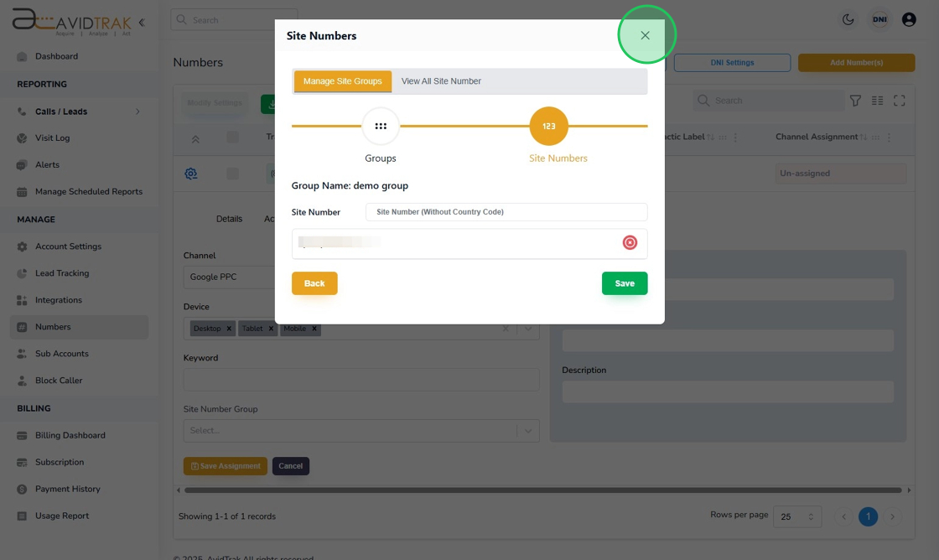Select page 1 in pagination
The width and height of the screenshot is (939, 560).
(868, 516)
